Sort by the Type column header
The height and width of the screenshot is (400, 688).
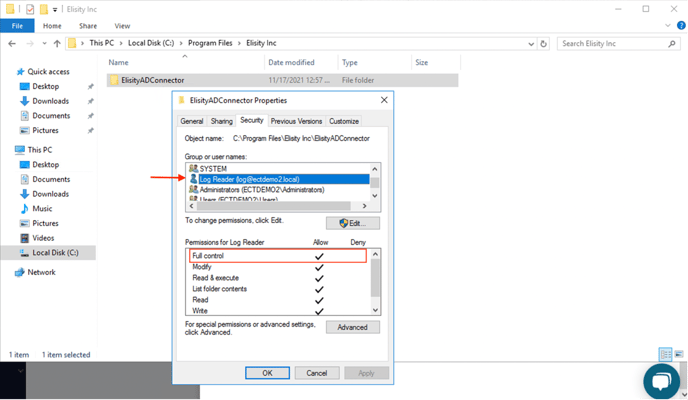350,63
